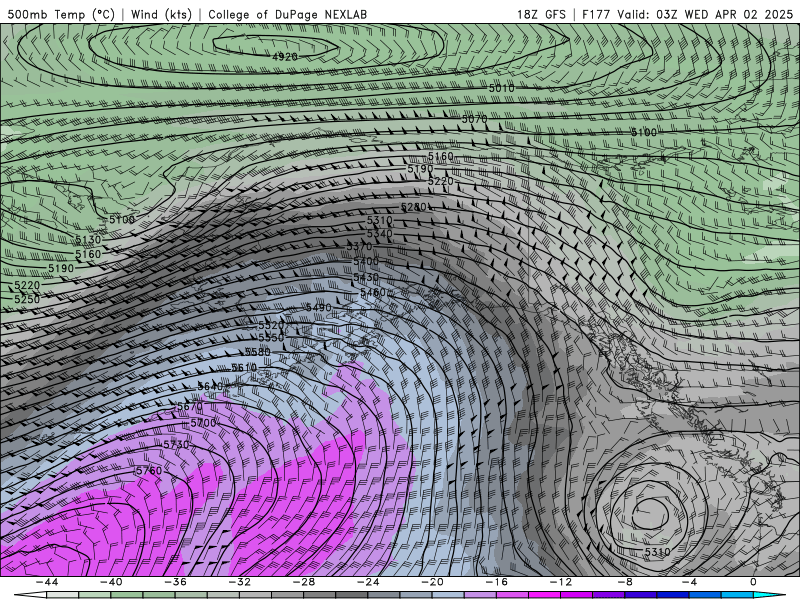Click the 5460 contour label
The height and width of the screenshot is (600, 800).
point(373,292)
